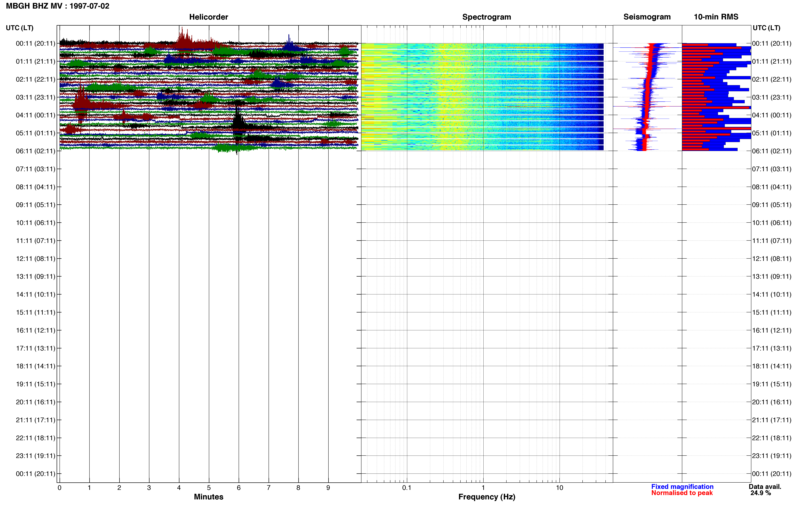Click left time label 11:11 (07:11)
The width and height of the screenshot is (812, 508).
(x=36, y=240)
